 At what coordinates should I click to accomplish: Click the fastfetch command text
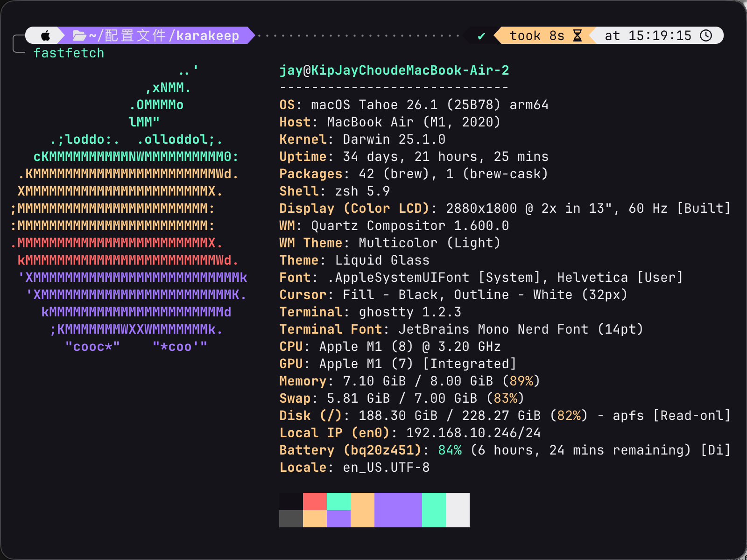(x=69, y=53)
